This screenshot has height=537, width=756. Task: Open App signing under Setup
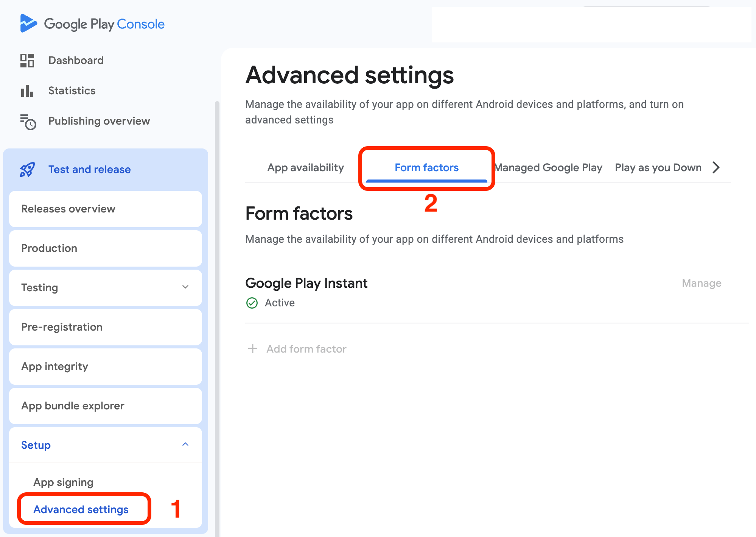(63, 482)
